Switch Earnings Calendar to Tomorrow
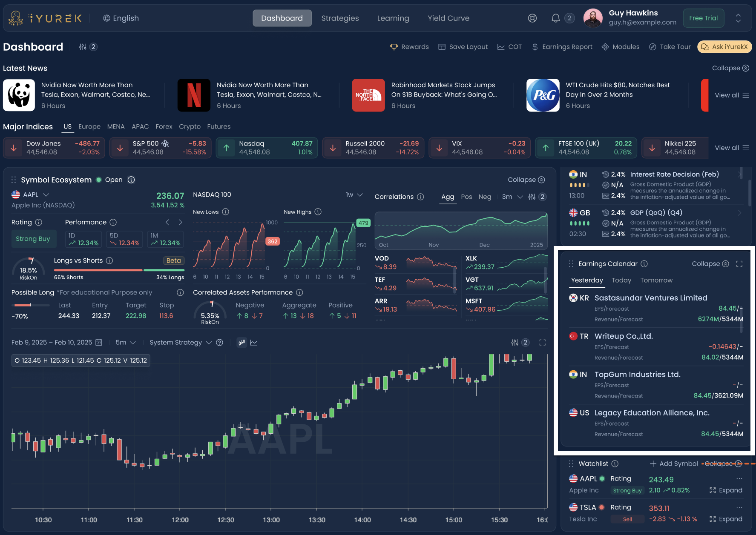This screenshot has height=535, width=756. click(656, 280)
